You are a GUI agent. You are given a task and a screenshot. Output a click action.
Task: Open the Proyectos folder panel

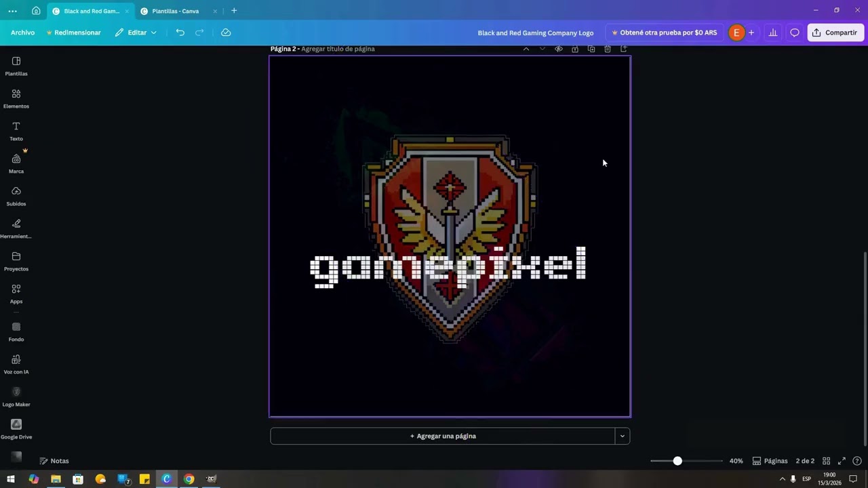click(16, 261)
